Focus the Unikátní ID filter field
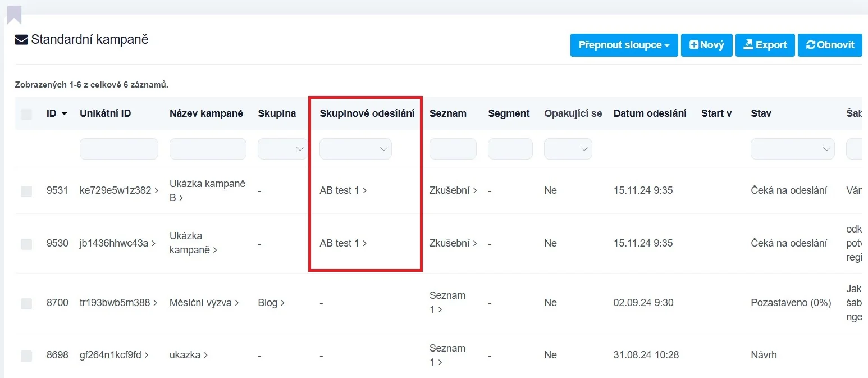This screenshot has width=868, height=378. point(119,149)
